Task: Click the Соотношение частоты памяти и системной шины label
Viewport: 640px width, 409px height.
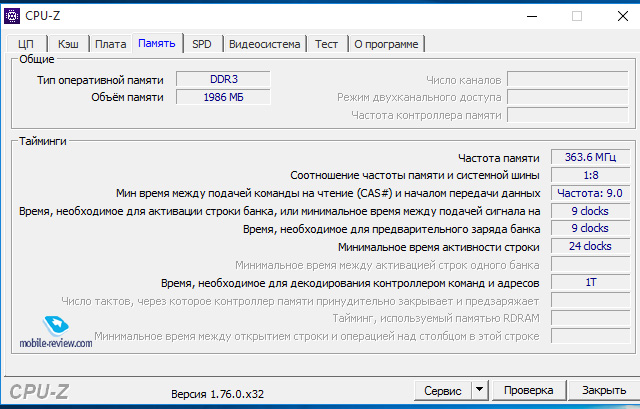Action: 415,176
